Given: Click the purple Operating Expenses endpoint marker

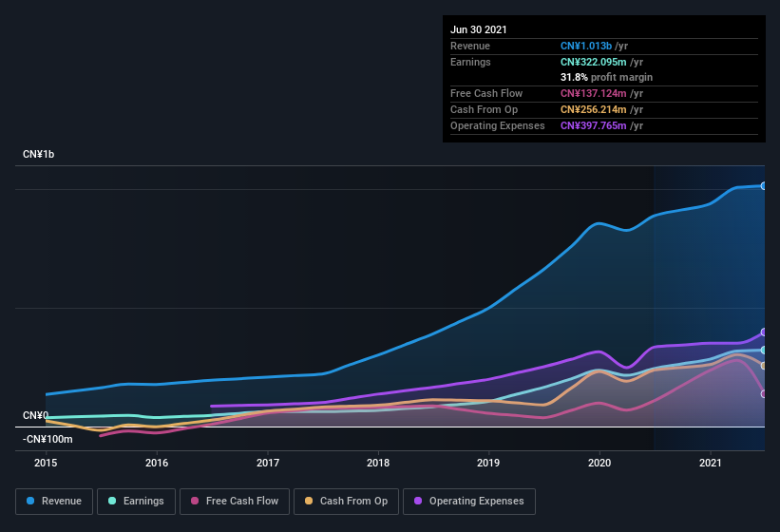Looking at the screenshot, I should (763, 332).
